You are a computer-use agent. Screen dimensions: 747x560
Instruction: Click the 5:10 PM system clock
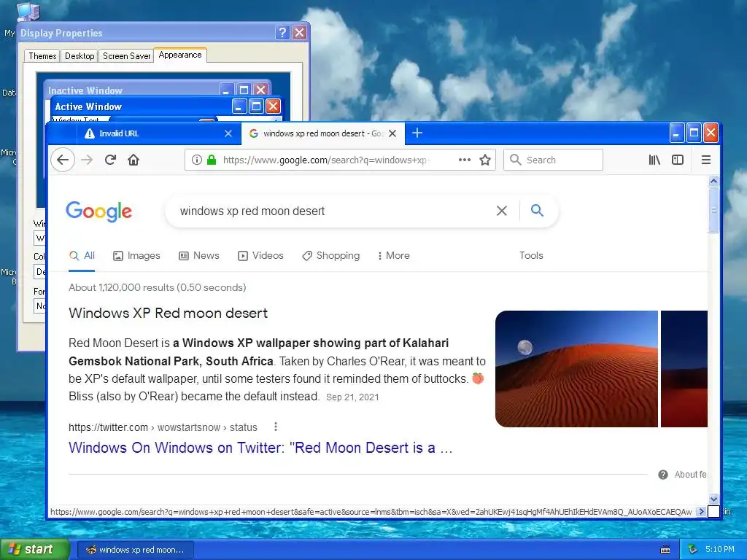tap(719, 549)
